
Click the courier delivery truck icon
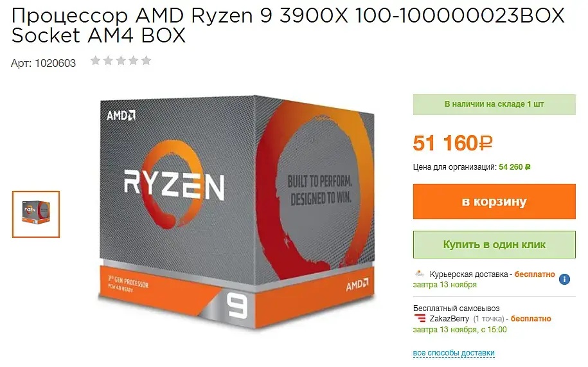420,274
